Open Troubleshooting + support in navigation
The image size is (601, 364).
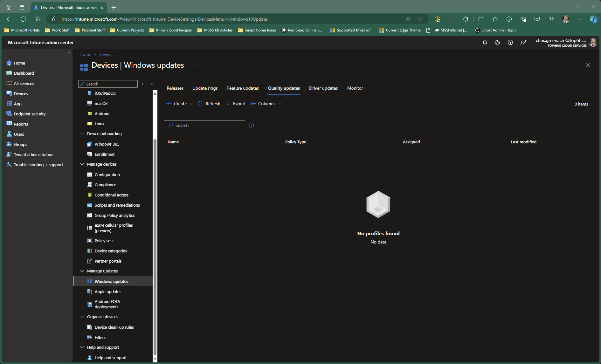point(38,165)
